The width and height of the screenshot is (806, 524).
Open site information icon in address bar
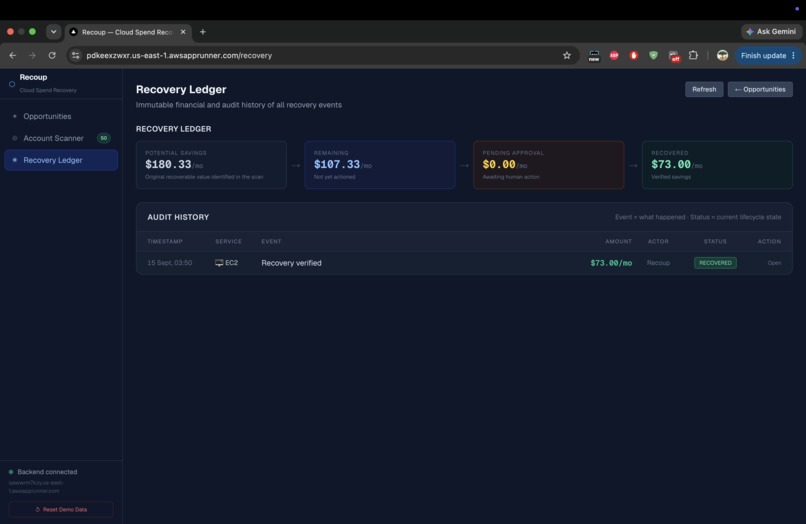coord(76,56)
